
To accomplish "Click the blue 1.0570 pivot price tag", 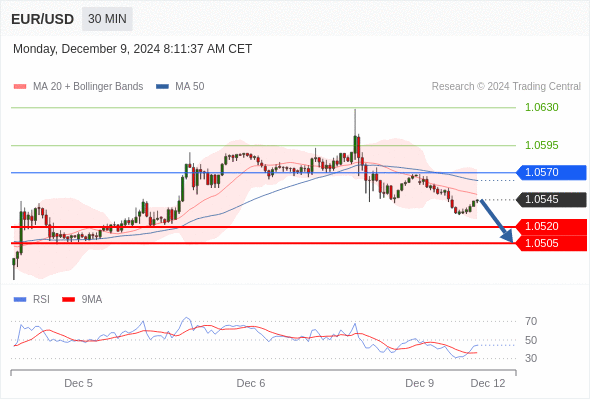I will point(551,172).
